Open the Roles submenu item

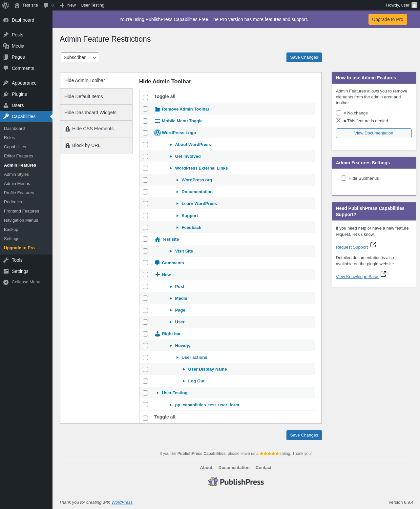pyautogui.click(x=10, y=138)
